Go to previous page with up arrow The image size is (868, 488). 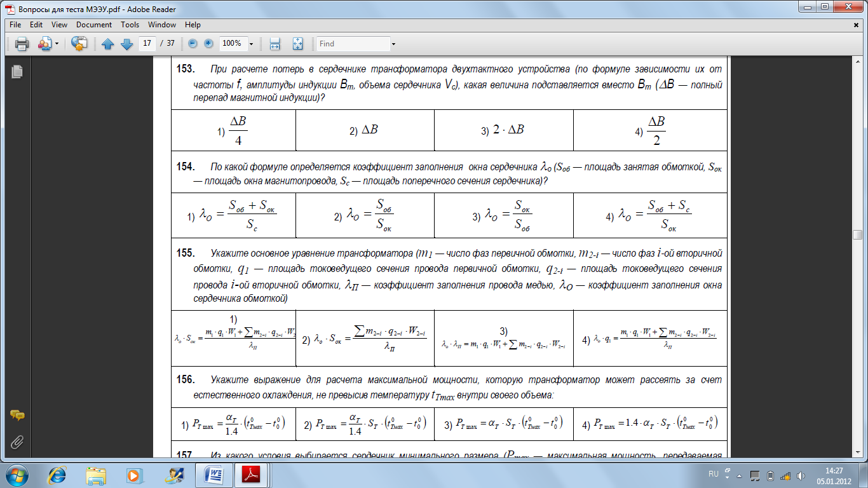click(x=108, y=44)
